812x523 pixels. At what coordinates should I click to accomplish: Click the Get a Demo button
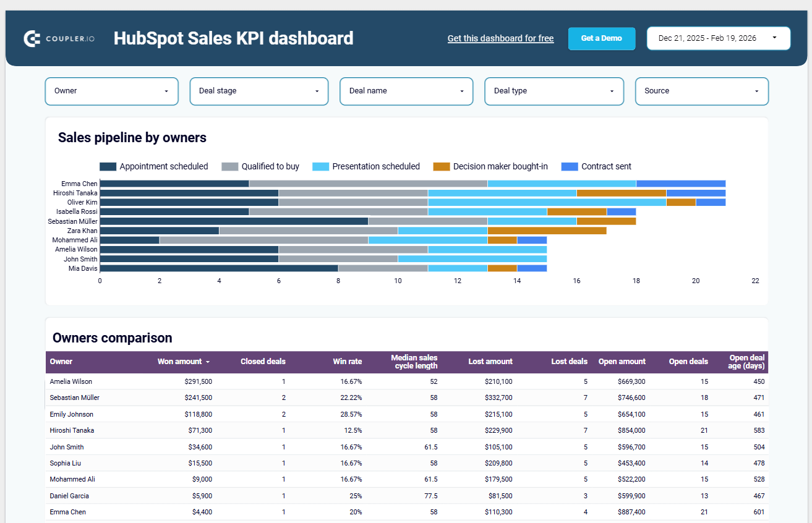[x=601, y=38]
